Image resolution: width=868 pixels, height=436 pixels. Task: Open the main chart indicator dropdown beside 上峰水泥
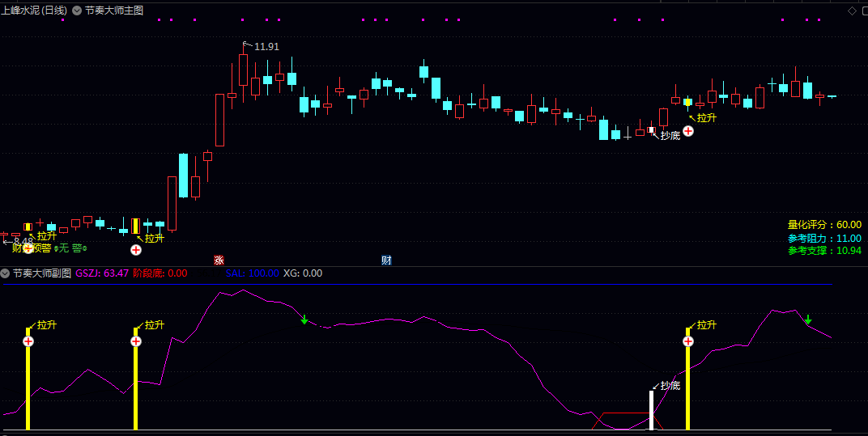click(76, 11)
